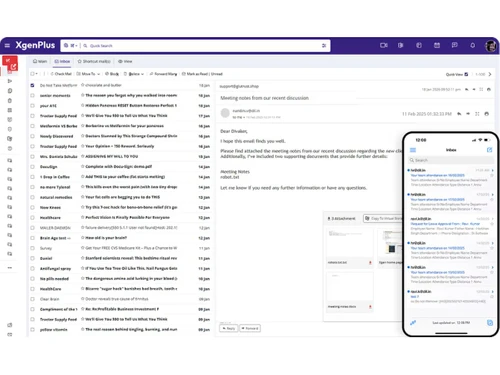The height and width of the screenshot is (375, 500).
Task: Click Block in mail toolbar
Action: click(112, 74)
